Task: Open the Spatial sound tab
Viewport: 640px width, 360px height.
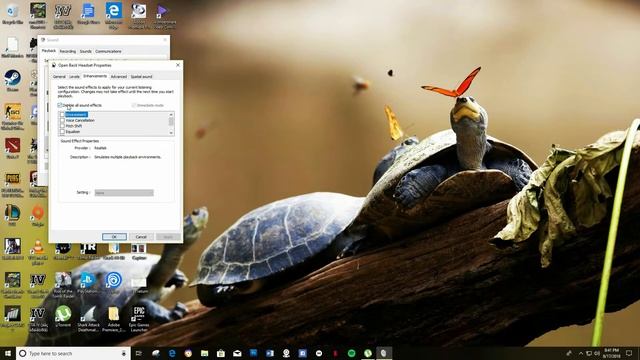Action: tap(141, 76)
